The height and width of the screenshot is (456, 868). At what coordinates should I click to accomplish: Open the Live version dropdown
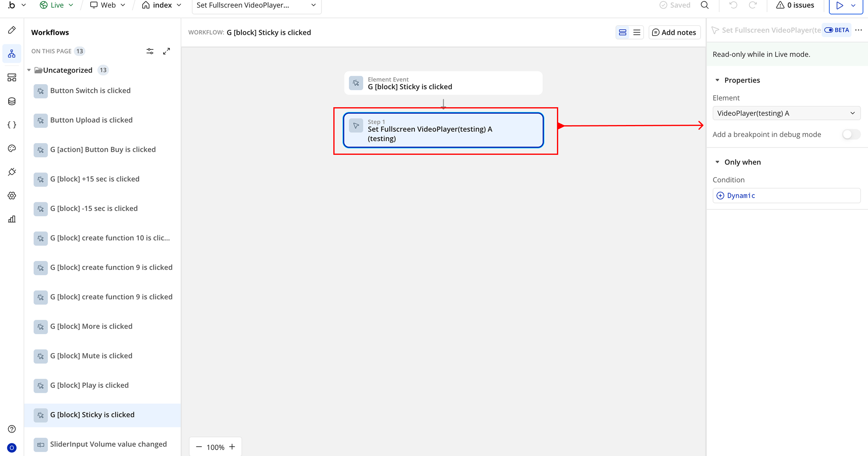[x=57, y=5]
